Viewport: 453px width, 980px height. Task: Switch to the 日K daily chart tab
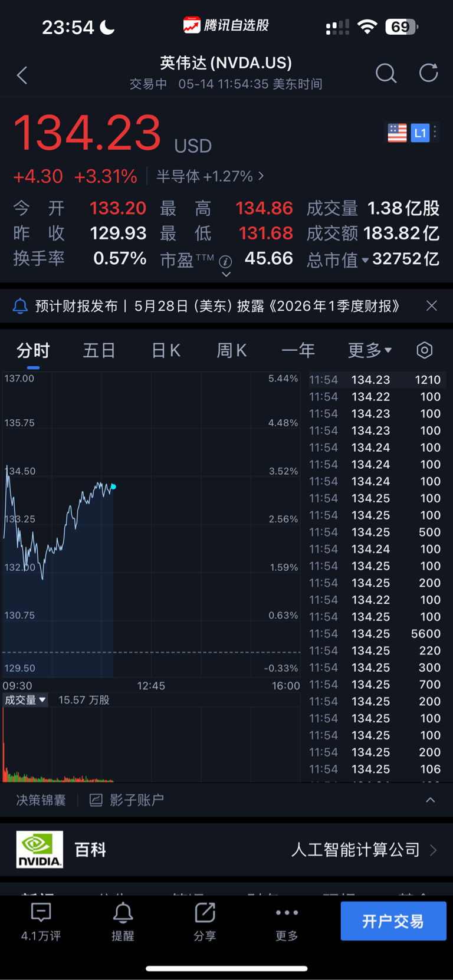pyautogui.click(x=166, y=350)
